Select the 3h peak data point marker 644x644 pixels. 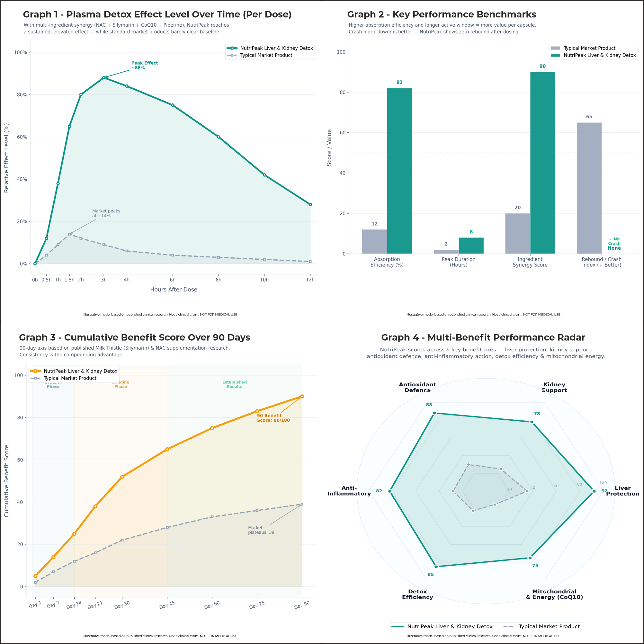click(x=104, y=78)
